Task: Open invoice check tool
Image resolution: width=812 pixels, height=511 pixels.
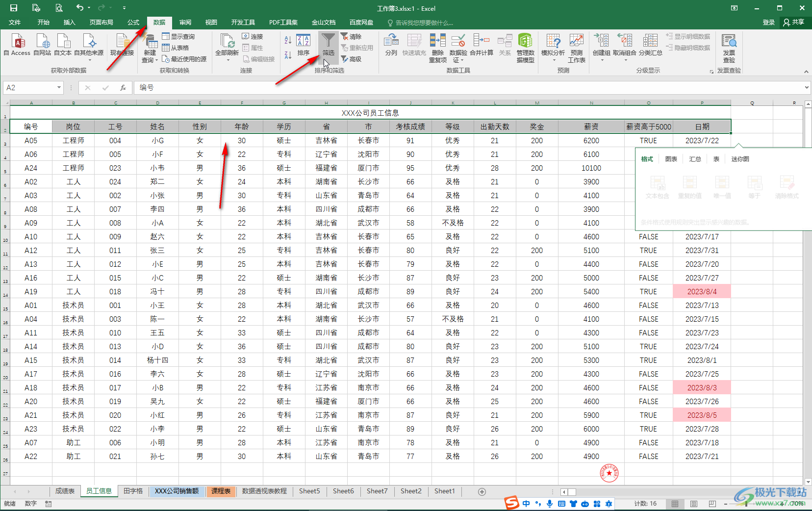Action: (x=729, y=48)
